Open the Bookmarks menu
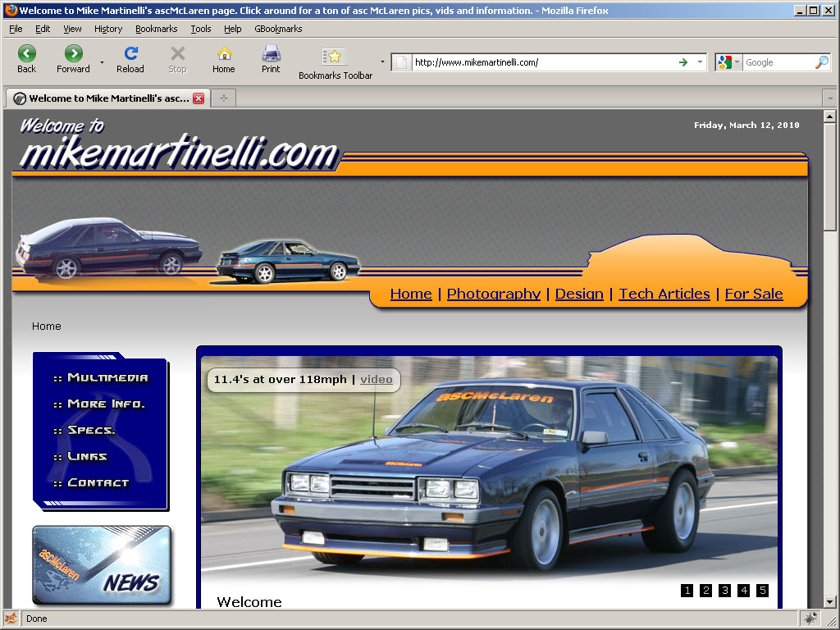The height and width of the screenshot is (630, 840). click(x=157, y=29)
